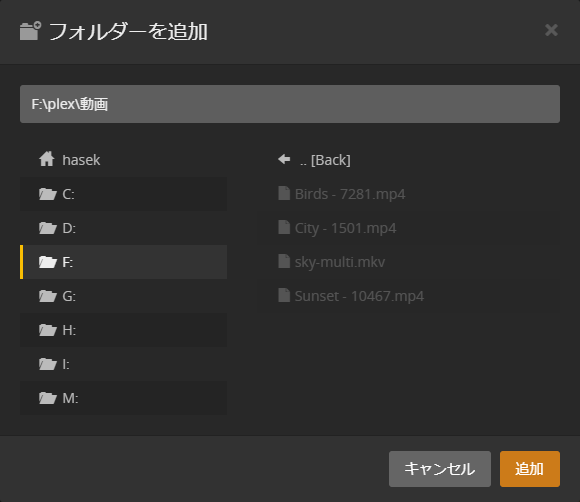This screenshot has width=580, height=502.
Task: Click the folder icon for drive D:
Action: click(48, 228)
